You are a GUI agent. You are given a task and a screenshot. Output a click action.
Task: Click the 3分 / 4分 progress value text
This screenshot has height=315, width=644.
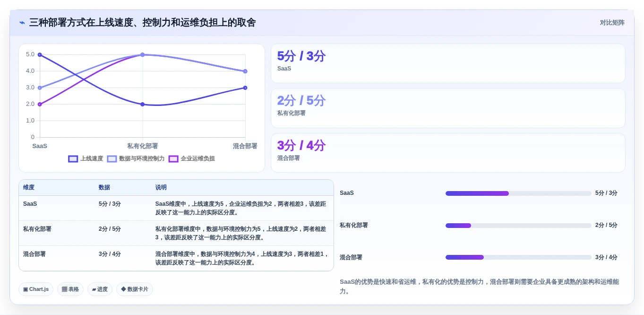(606, 257)
